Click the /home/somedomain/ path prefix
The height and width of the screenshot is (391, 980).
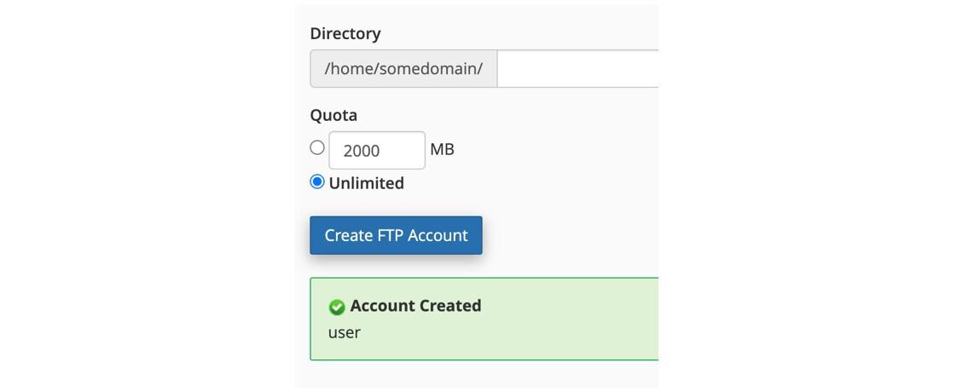[403, 68]
